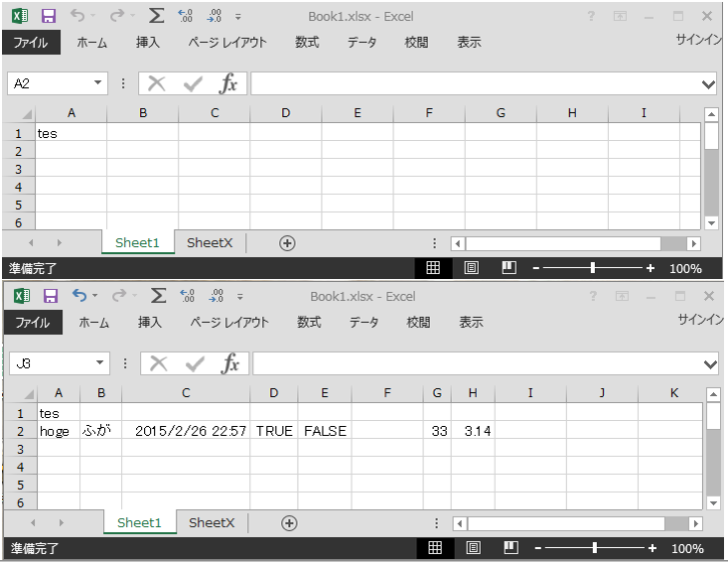
Task: Open ページ レイアウト tab in lower window
Action: coord(229,322)
